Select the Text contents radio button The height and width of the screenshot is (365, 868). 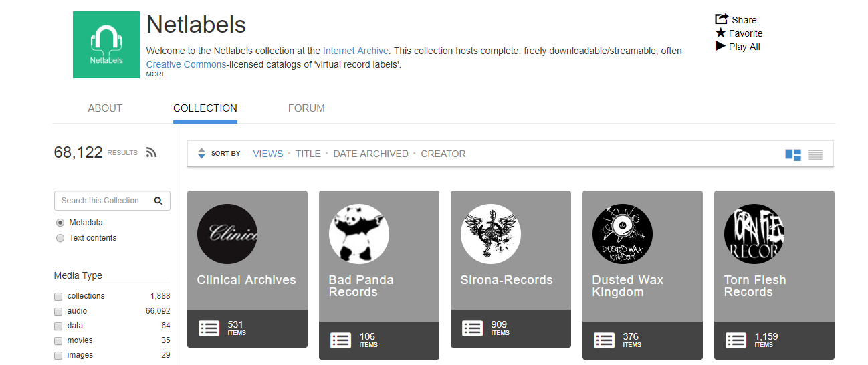[60, 238]
